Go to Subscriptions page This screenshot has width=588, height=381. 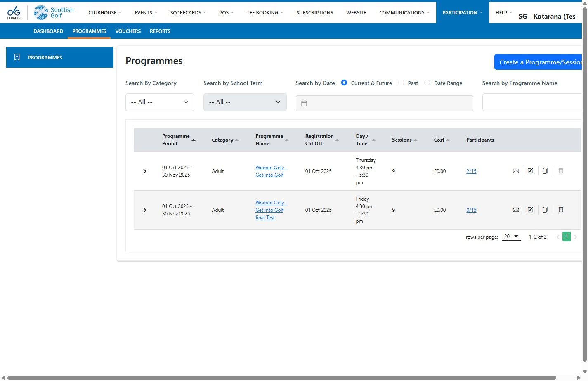coord(315,13)
